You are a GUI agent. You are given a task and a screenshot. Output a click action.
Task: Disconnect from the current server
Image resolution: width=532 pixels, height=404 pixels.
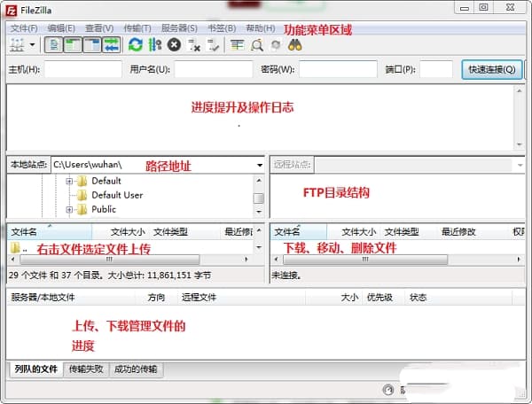click(194, 44)
